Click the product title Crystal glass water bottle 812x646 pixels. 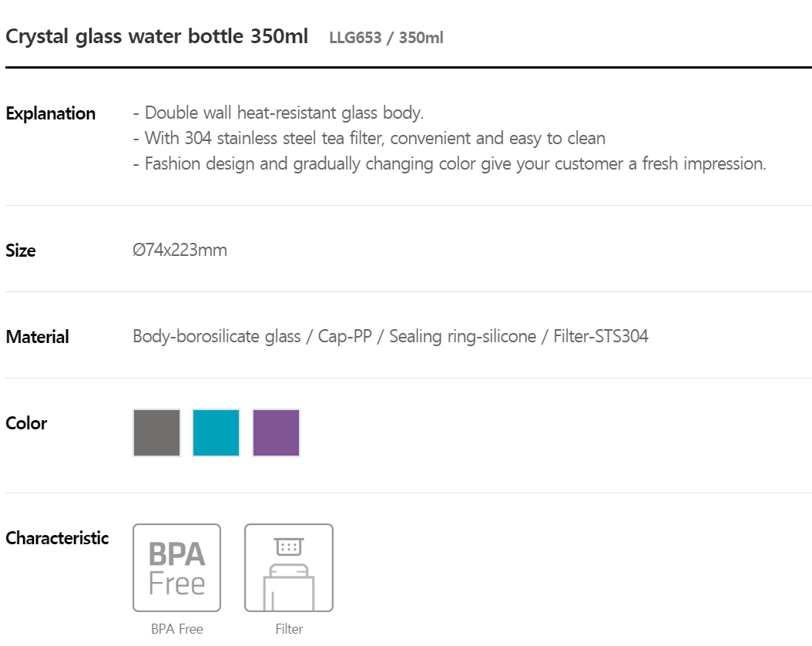pos(156,36)
